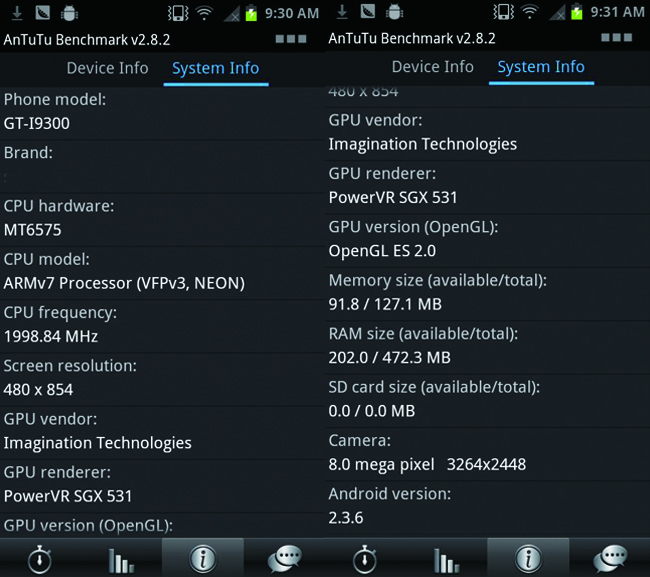Tap the Brand: label row
Image resolution: width=650 pixels, height=577 pixels.
(162, 167)
